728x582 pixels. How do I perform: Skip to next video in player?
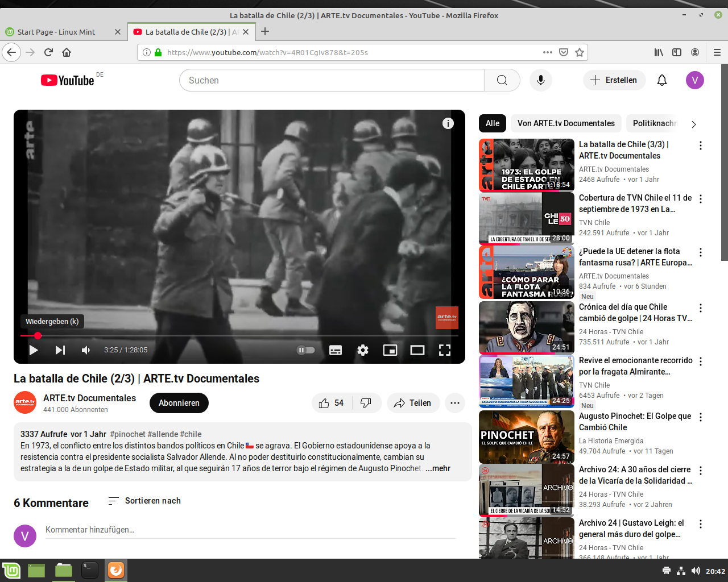coord(60,350)
